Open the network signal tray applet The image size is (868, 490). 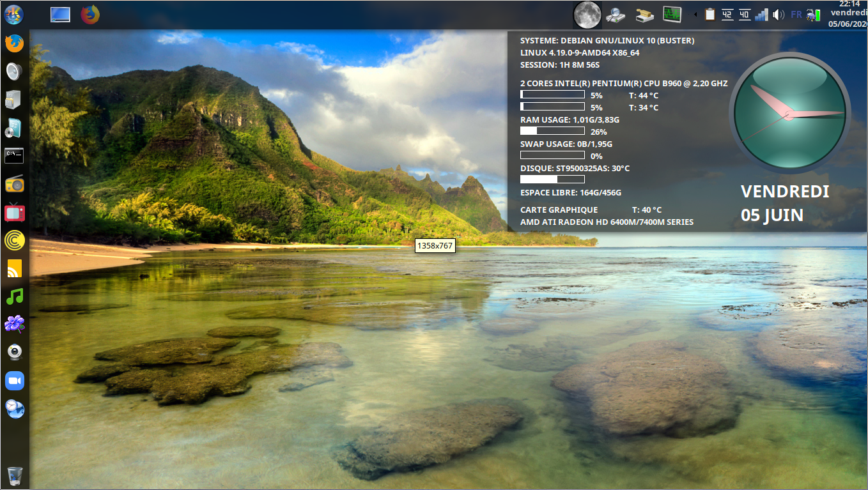[x=761, y=14]
